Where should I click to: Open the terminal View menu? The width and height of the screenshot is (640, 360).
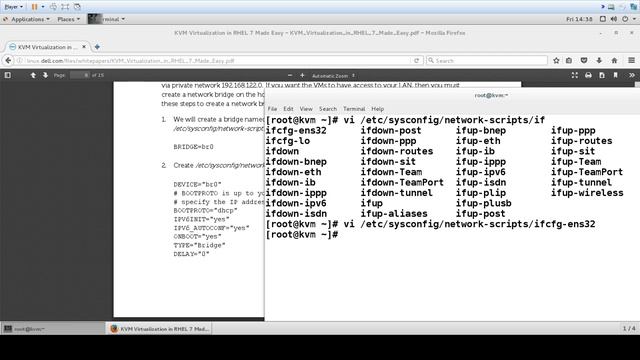[x=306, y=109]
